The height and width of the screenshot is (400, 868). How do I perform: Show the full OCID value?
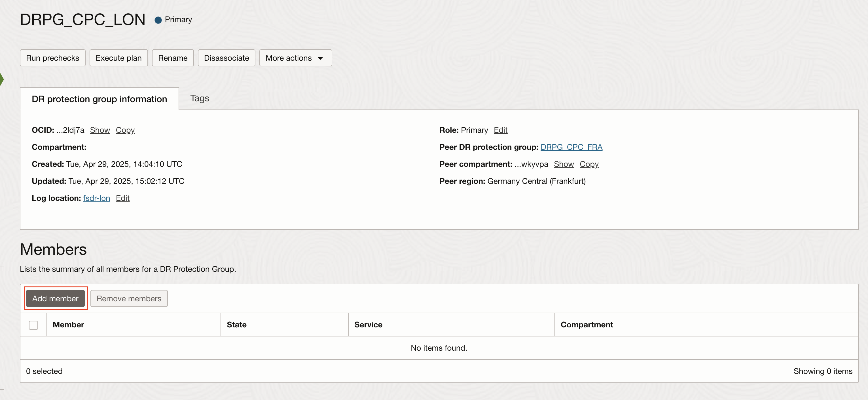click(x=100, y=130)
